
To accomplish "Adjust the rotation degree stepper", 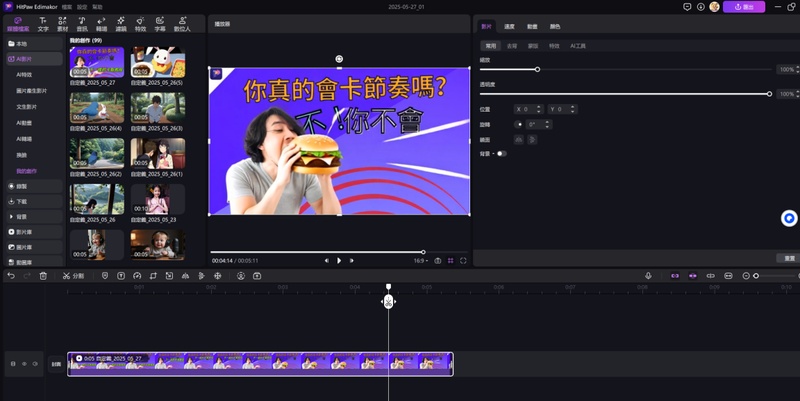I will coord(547,122).
